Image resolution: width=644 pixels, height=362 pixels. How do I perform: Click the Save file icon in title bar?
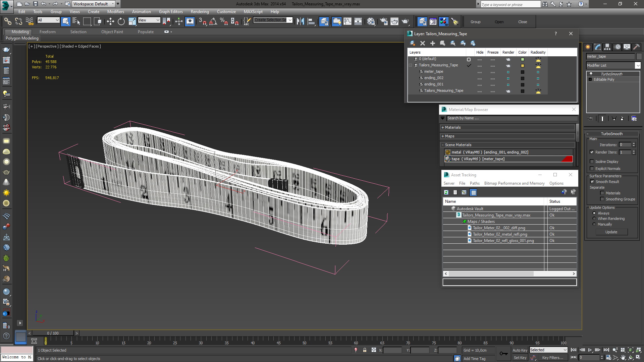pos(35,4)
